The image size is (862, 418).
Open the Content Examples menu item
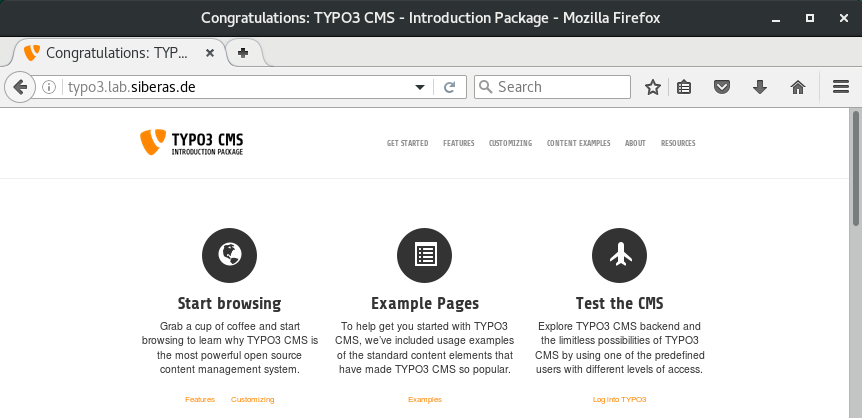(578, 143)
